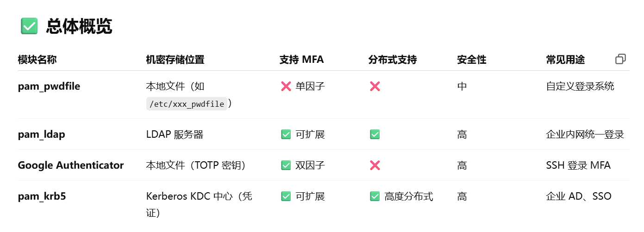The width and height of the screenshot is (644, 232).
Task: Click the 支持 MFA column header
Action: [302, 60]
